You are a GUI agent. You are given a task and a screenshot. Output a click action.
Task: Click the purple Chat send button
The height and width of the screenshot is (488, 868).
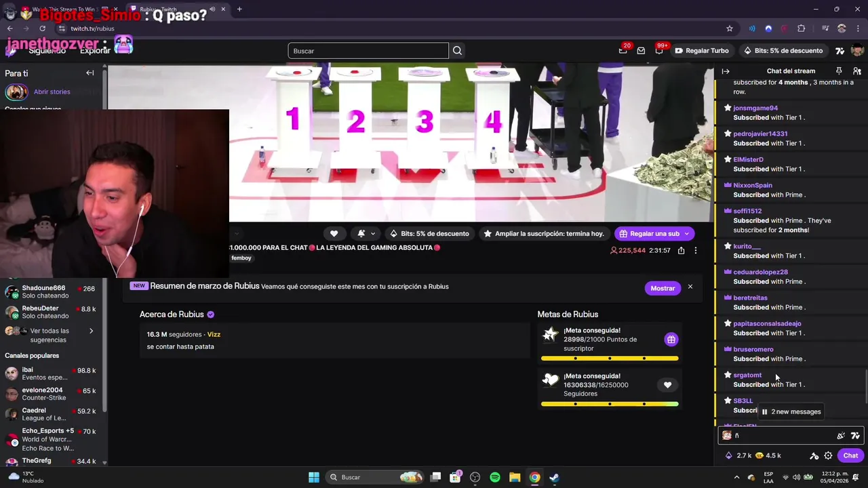pyautogui.click(x=850, y=455)
